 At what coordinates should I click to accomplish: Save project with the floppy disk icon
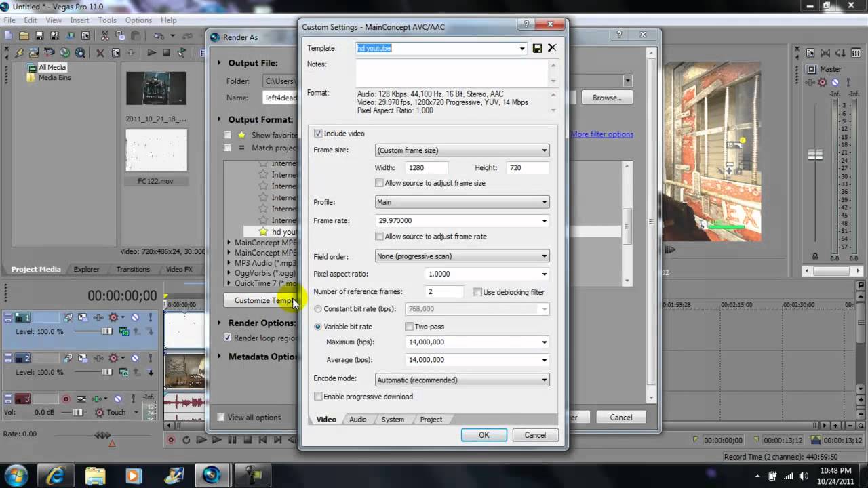pyautogui.click(x=39, y=35)
